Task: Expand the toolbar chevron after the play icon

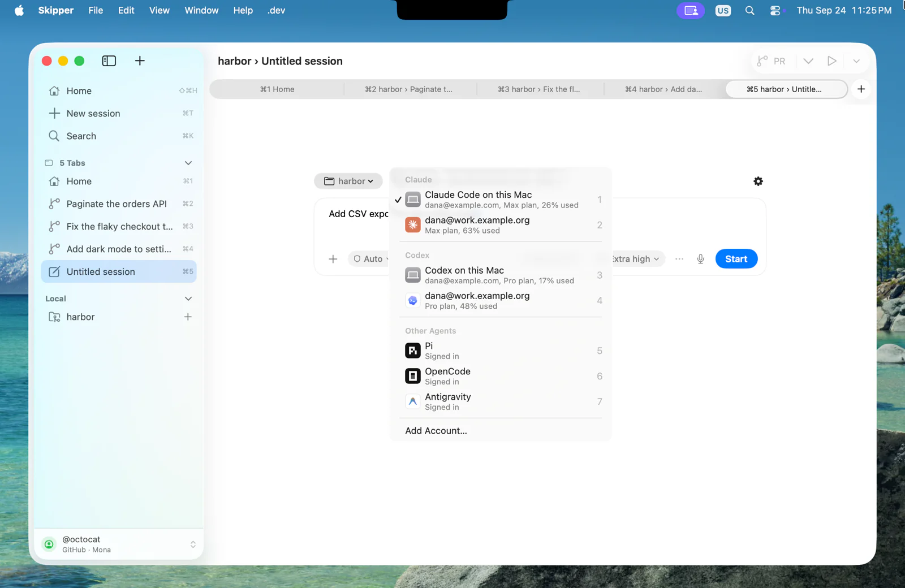Action: pyautogui.click(x=856, y=61)
